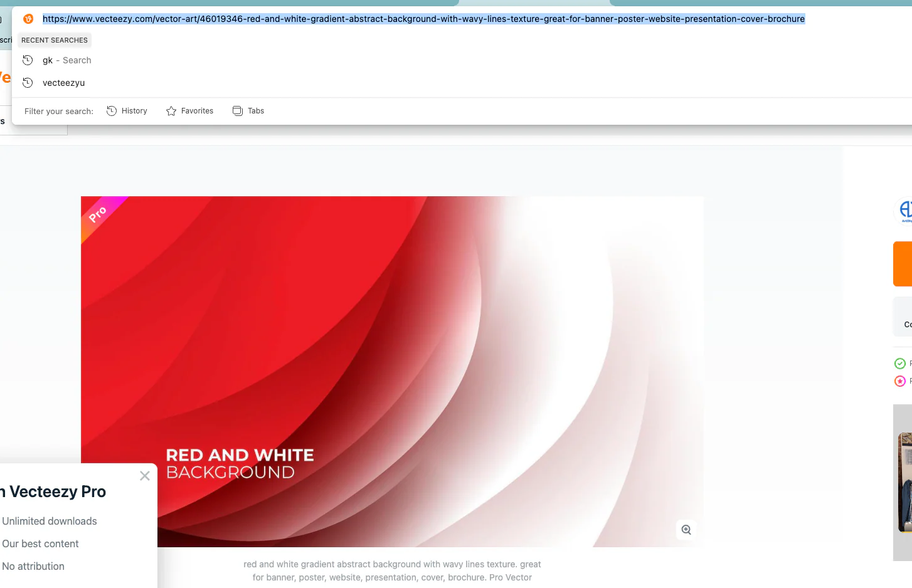Close the Vecteezy Pro popup
This screenshot has width=912, height=588.
click(145, 476)
